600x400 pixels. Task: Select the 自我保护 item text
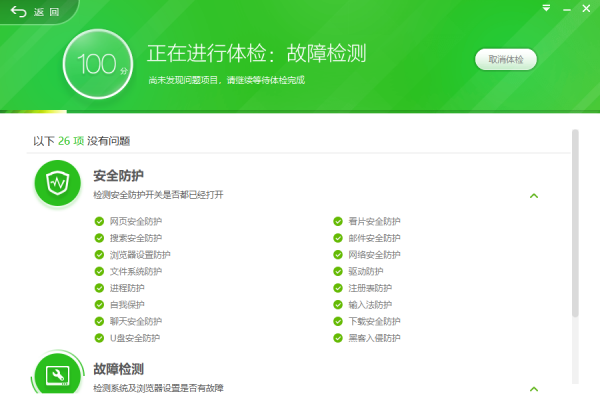click(127, 305)
